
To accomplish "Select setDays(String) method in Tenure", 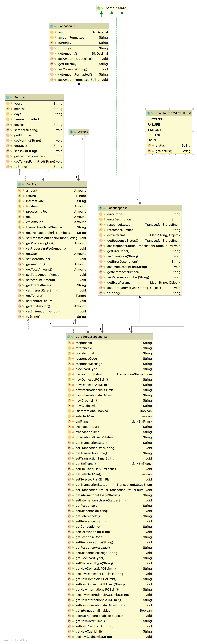I will (x=34, y=151).
